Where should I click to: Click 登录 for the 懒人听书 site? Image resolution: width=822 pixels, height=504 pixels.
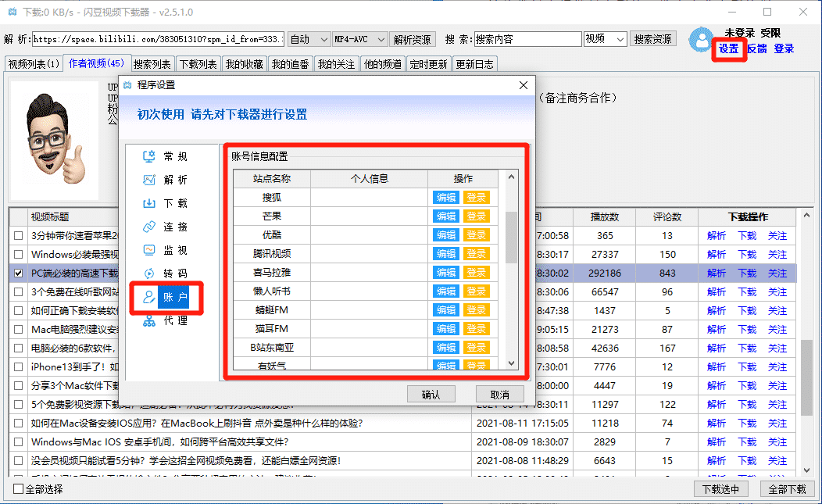[477, 291]
